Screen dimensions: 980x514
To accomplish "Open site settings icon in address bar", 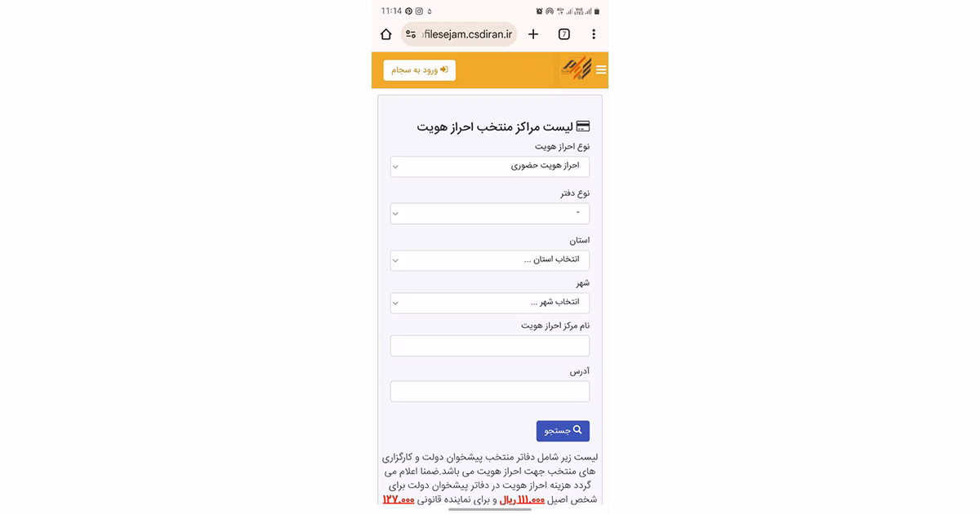I will pyautogui.click(x=411, y=34).
